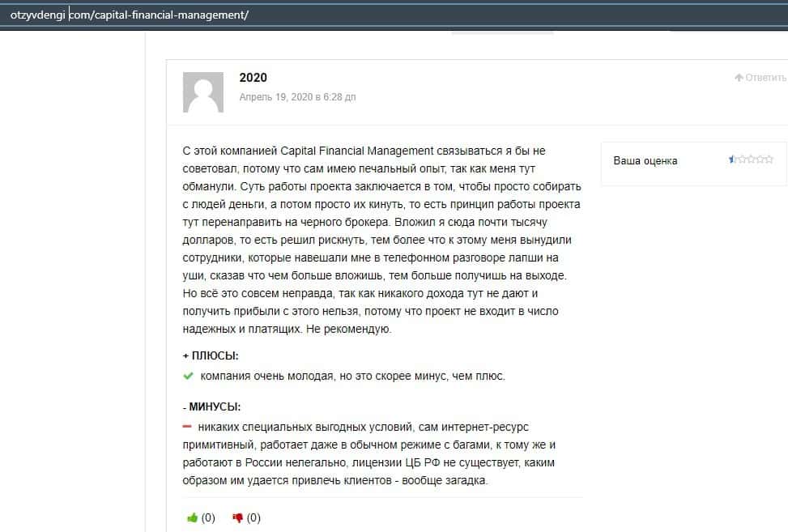Click the - МИНУСЫ heading

[211, 407]
